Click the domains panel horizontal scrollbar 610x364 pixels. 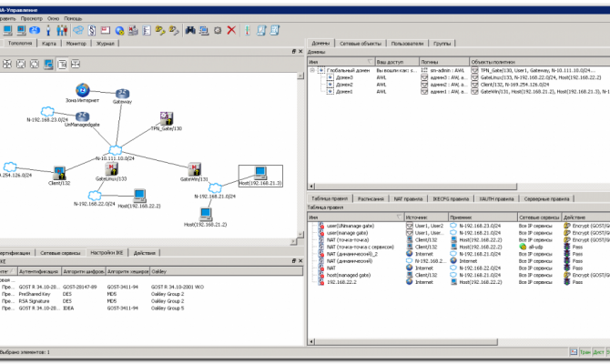[415, 187]
